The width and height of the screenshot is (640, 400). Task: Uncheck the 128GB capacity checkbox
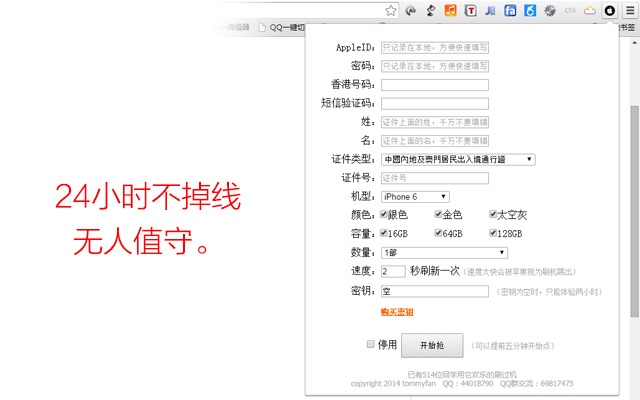493,233
